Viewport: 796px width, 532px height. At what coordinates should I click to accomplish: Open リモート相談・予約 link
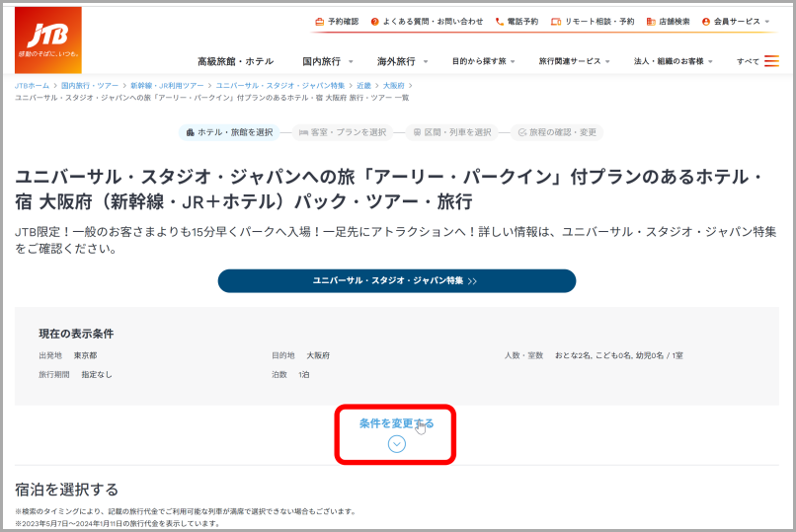(599, 22)
